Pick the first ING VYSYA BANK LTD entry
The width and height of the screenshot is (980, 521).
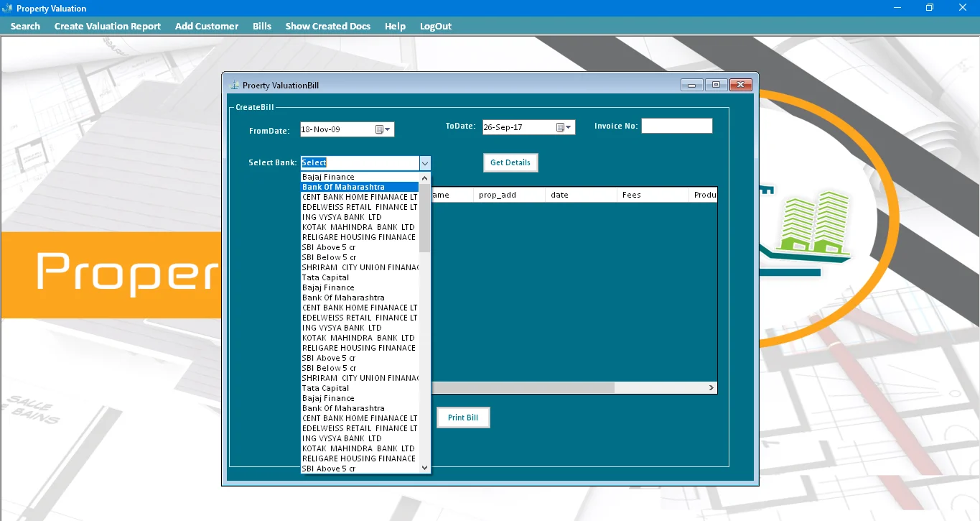[x=360, y=217]
